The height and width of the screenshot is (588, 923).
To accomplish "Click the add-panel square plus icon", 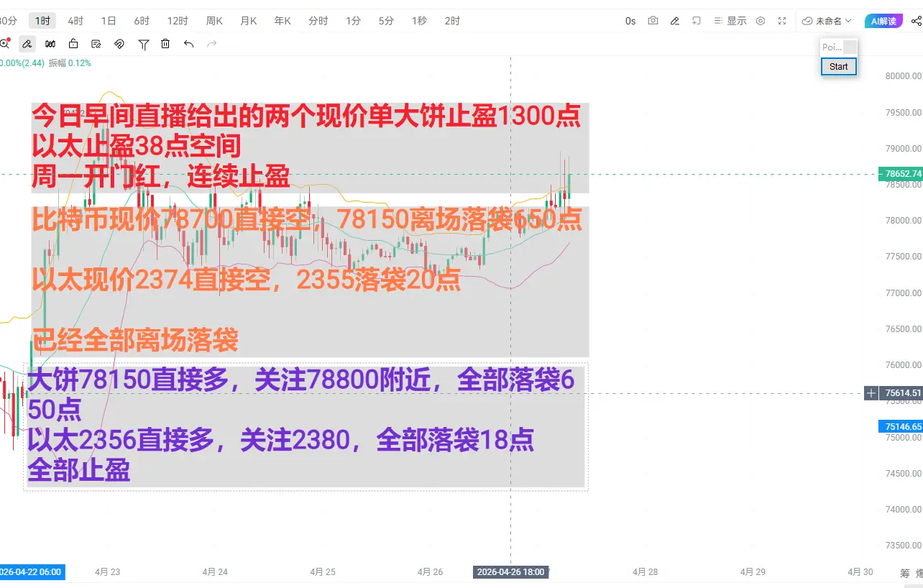I will click(x=697, y=21).
